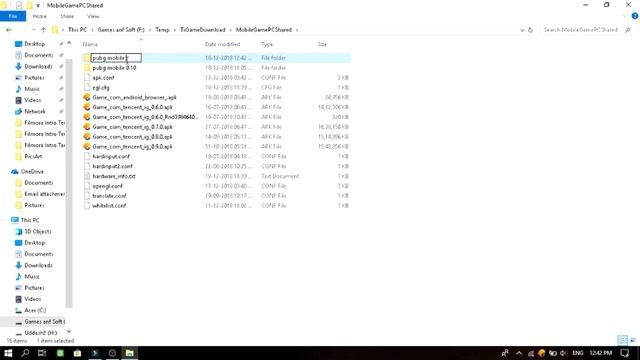This screenshot has width=640, height=360.
Task: Select Game_com_tencent_ig_0.9.0.apk icon
Action: tap(87, 146)
